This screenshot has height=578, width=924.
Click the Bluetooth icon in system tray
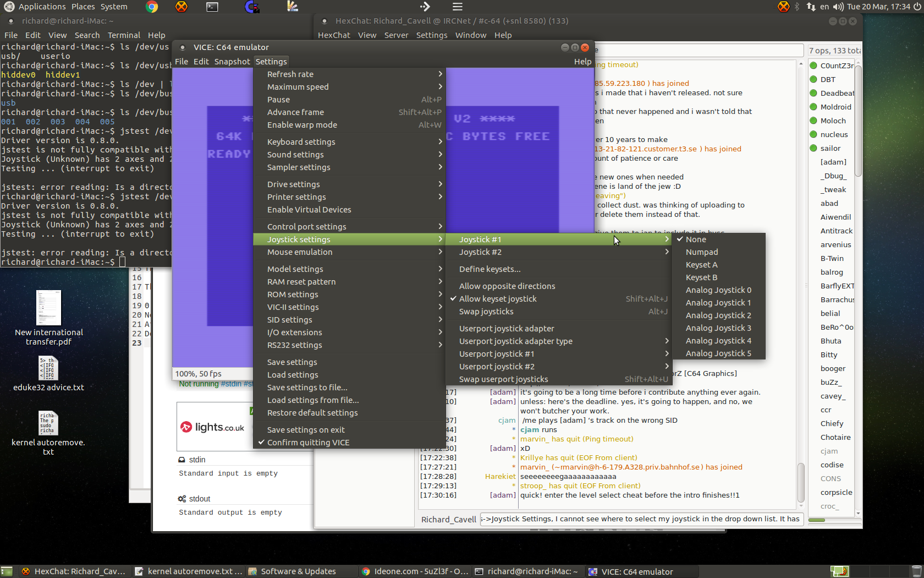(x=797, y=7)
